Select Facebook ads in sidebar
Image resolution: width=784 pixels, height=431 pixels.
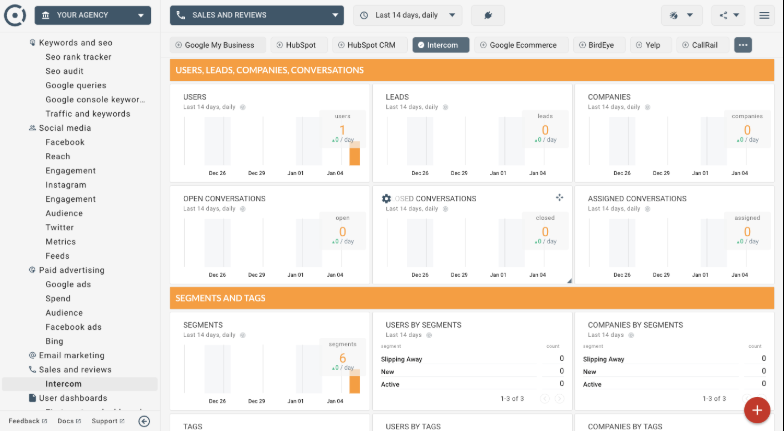click(x=73, y=327)
